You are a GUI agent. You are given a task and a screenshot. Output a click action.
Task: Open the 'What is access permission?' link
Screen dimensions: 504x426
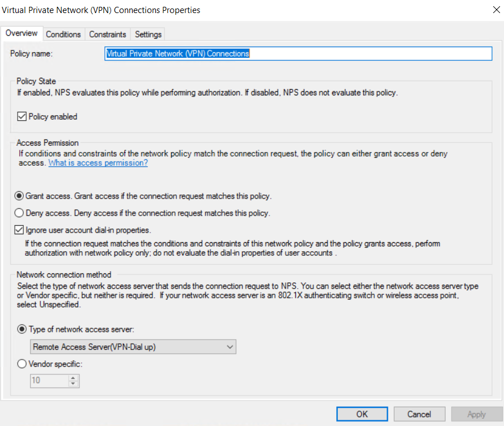(98, 163)
